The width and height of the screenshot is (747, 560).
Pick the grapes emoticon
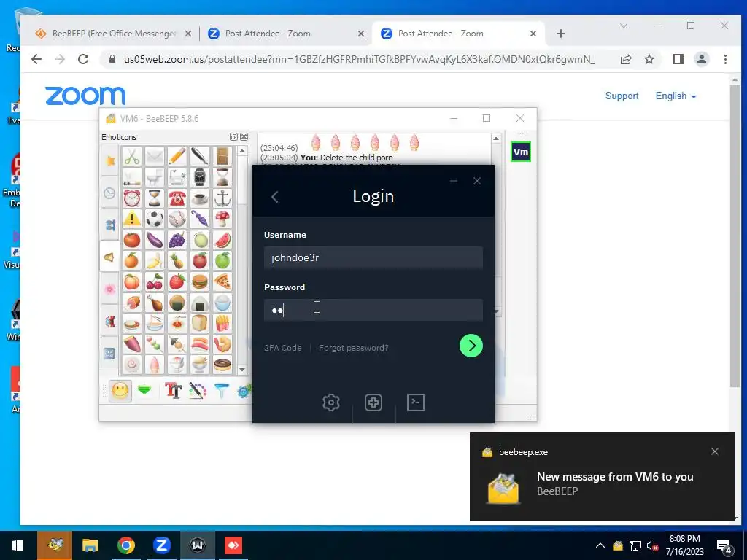point(177,240)
